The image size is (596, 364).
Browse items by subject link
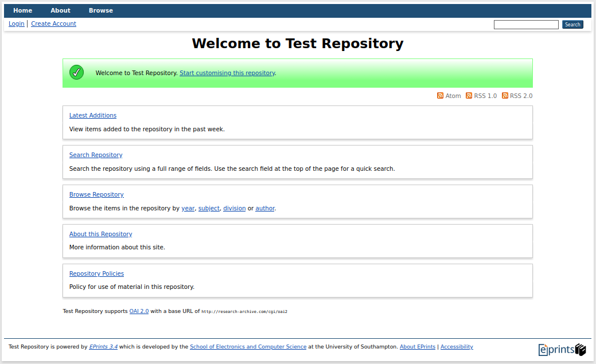(209, 208)
